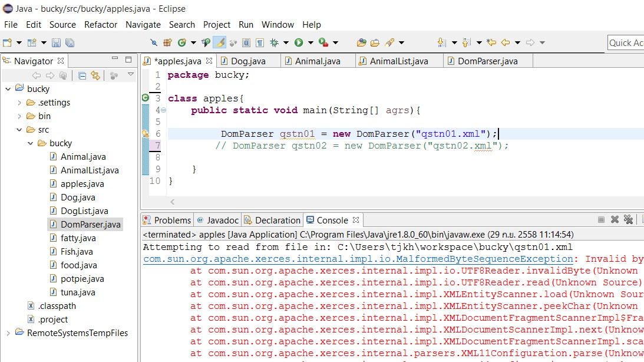
Task: Toggle Show Whitespace Characters
Action: (259, 42)
